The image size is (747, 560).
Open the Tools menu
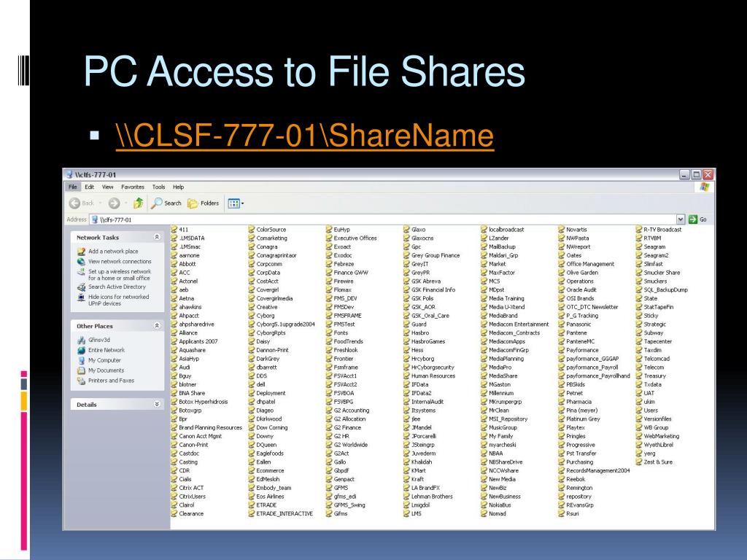click(x=158, y=187)
